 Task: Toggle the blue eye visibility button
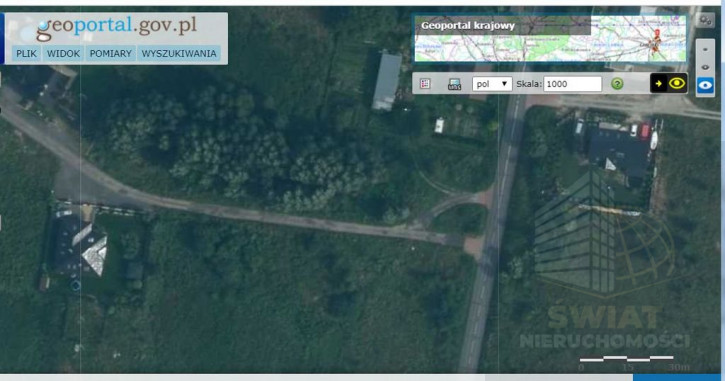coord(705,86)
